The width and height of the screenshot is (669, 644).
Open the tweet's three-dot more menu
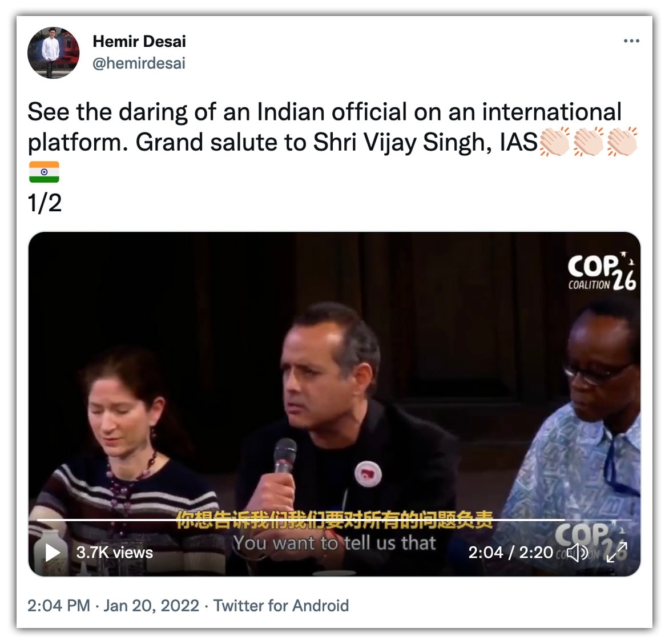click(631, 41)
